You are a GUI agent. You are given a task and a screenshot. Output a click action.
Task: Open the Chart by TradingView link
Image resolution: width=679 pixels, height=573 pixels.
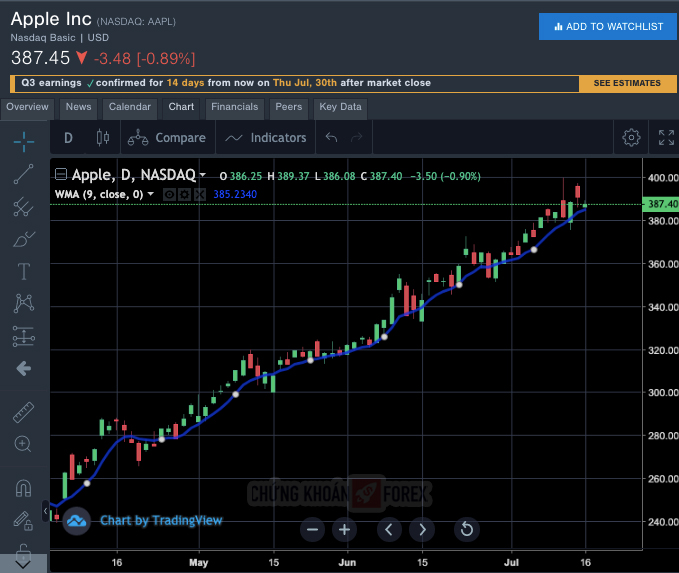click(x=161, y=520)
